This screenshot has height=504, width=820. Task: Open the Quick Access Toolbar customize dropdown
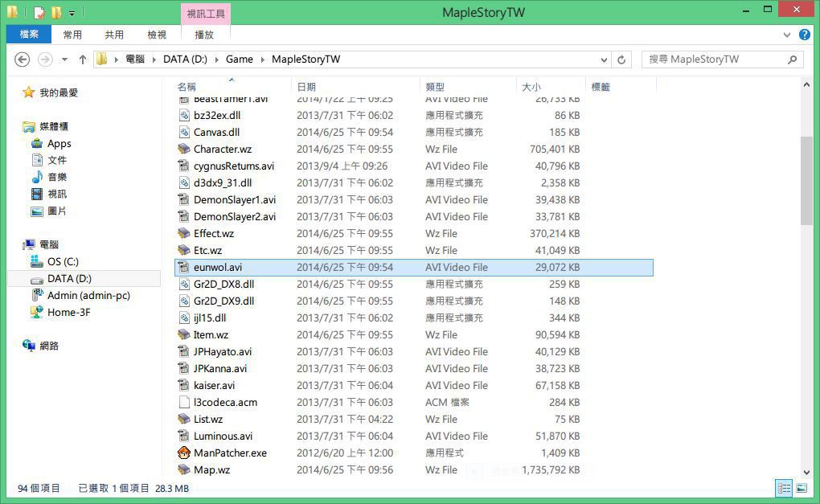point(72,13)
